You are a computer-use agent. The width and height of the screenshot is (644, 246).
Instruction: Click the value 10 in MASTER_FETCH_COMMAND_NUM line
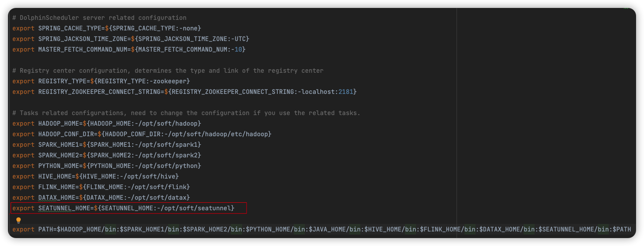[238, 49]
